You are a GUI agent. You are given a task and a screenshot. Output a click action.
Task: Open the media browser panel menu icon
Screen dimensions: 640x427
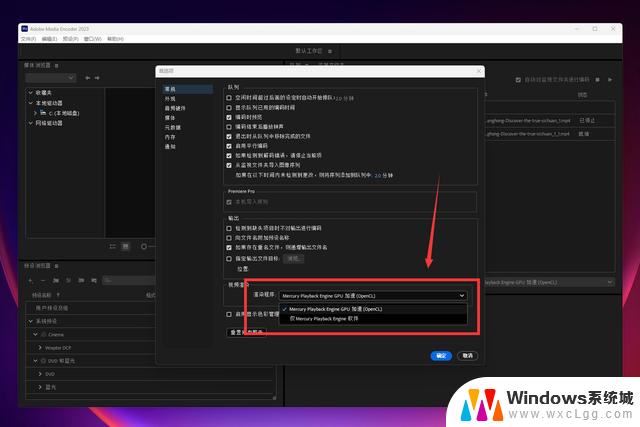pos(57,66)
